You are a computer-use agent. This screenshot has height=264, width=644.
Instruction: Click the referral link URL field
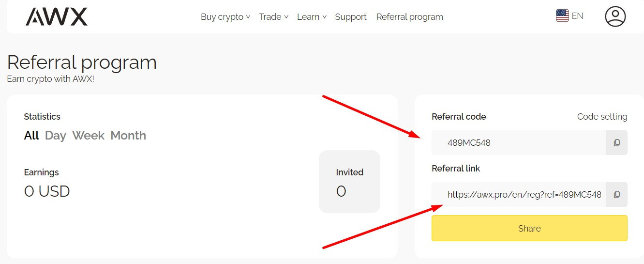point(519,195)
